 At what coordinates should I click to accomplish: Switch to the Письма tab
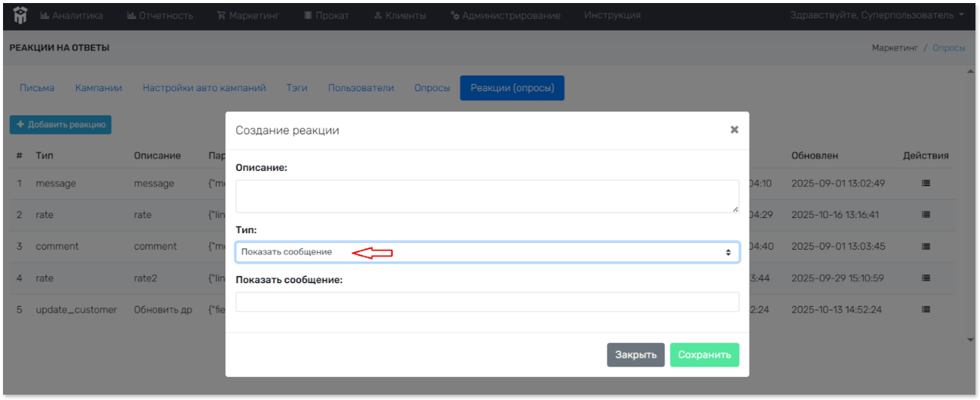(36, 88)
